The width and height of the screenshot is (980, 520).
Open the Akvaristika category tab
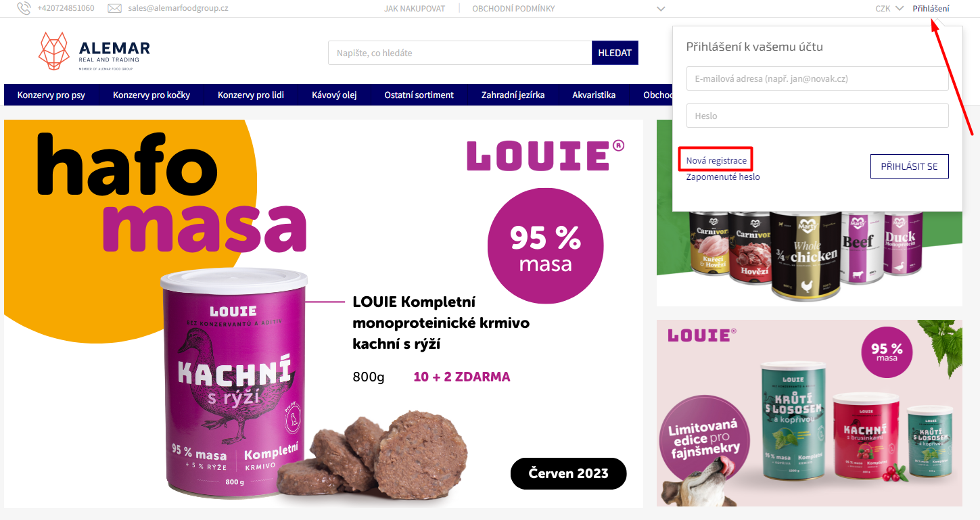(x=594, y=95)
